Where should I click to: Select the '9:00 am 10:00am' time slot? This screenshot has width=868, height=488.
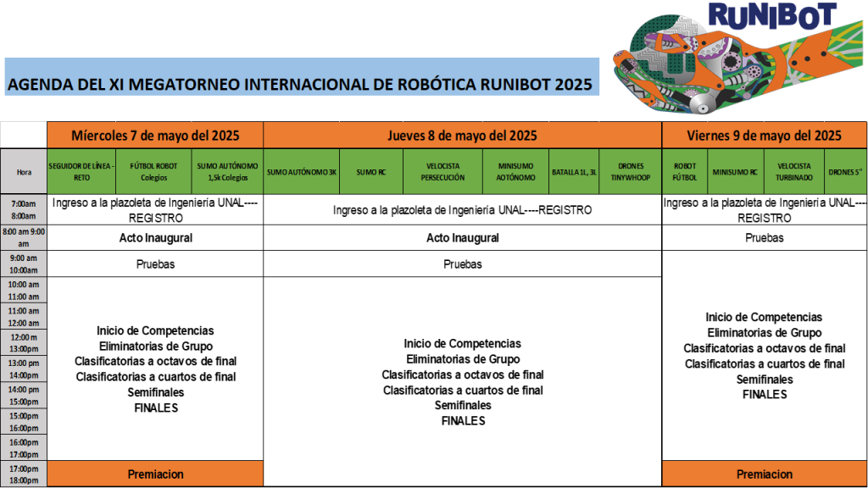(24, 264)
